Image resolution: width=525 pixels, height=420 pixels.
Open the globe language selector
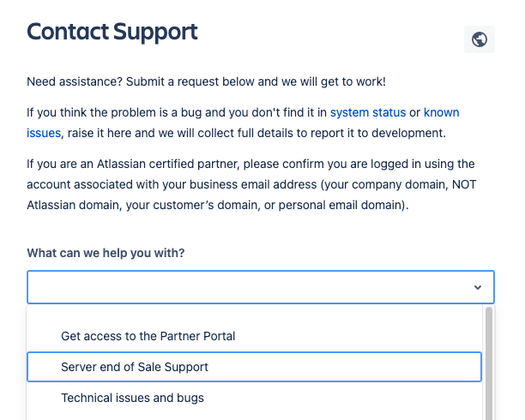point(480,39)
